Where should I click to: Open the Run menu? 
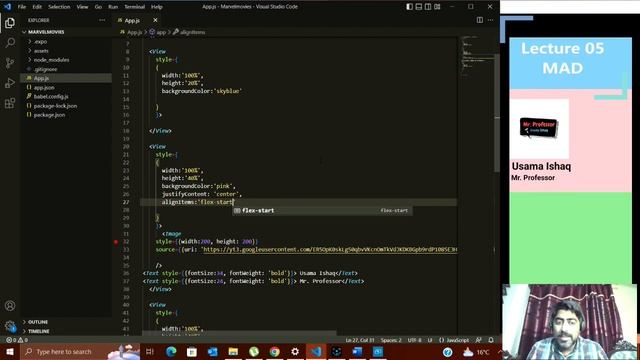113,7
